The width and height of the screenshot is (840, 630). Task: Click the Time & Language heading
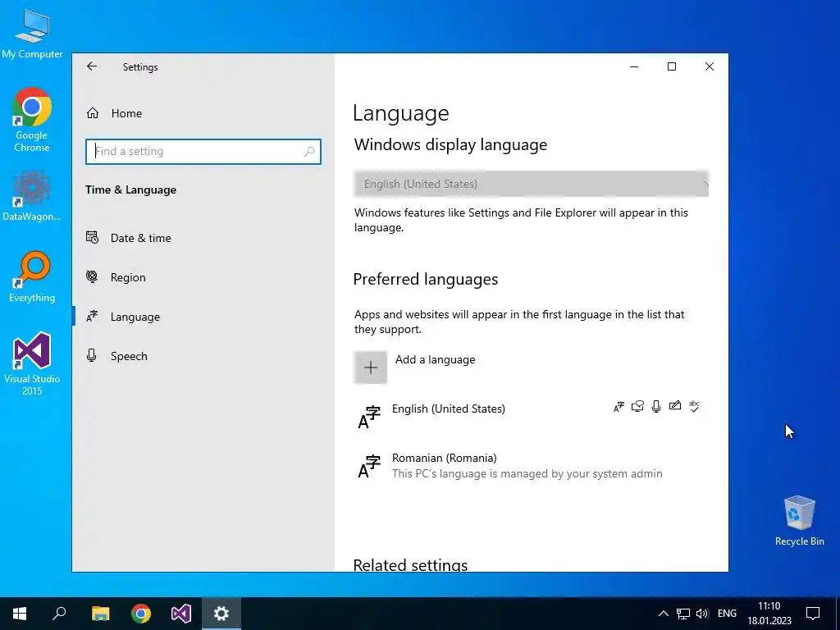[x=130, y=189]
